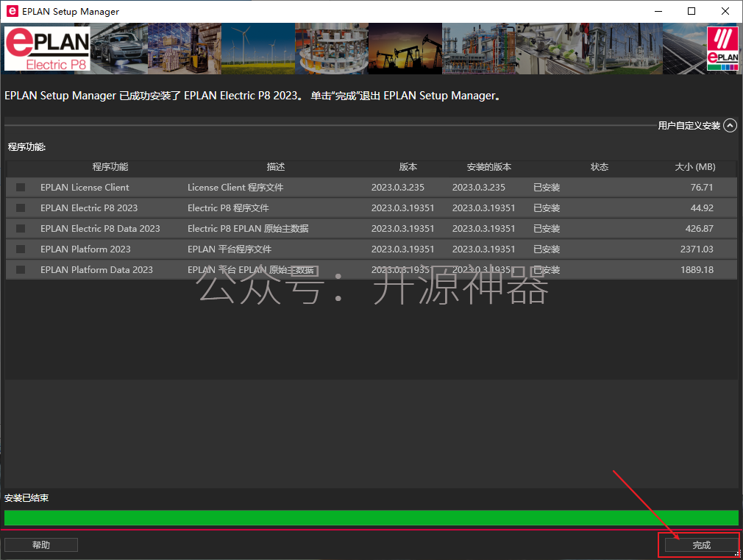Click the size value 1889.18
The width and height of the screenshot is (743, 560).
pos(697,270)
